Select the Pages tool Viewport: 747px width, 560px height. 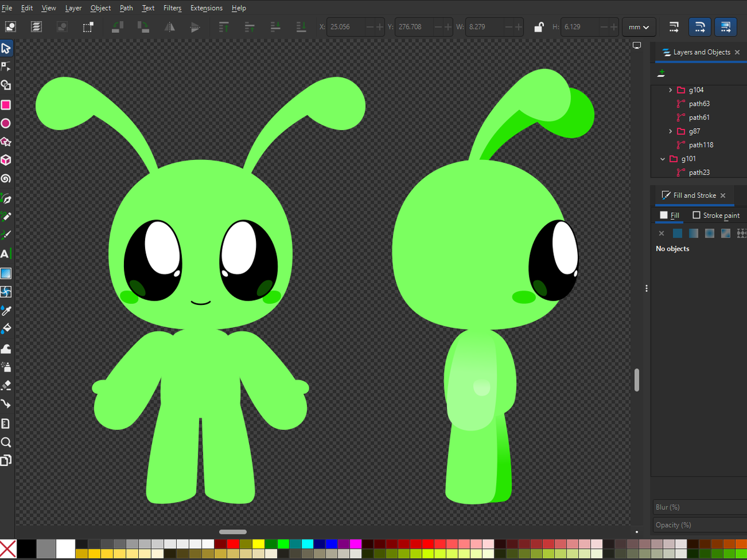6,460
